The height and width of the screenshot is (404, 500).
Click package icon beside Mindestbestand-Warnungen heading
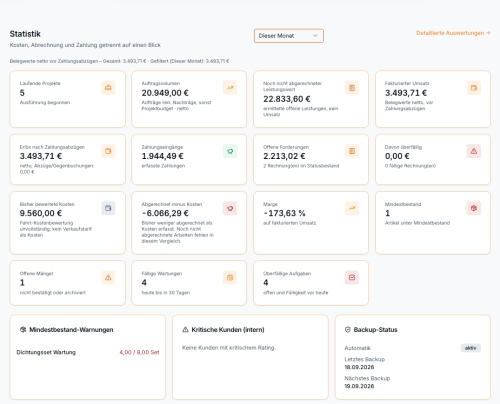pyautogui.click(x=23, y=330)
